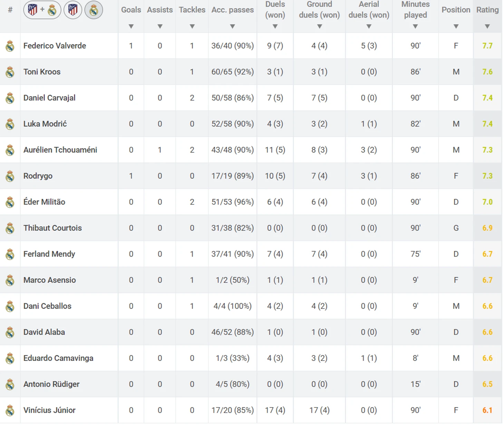
Task: Select the Vinícius Júnior name link
Action: (x=49, y=410)
